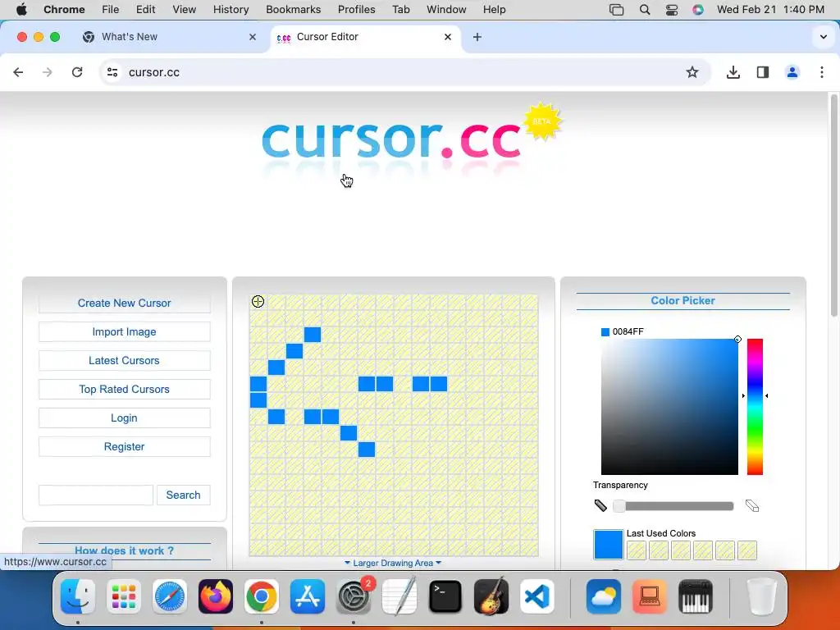840x630 pixels.
Task: Click the page vertical scrollbar
Action: pyautogui.click(x=833, y=204)
